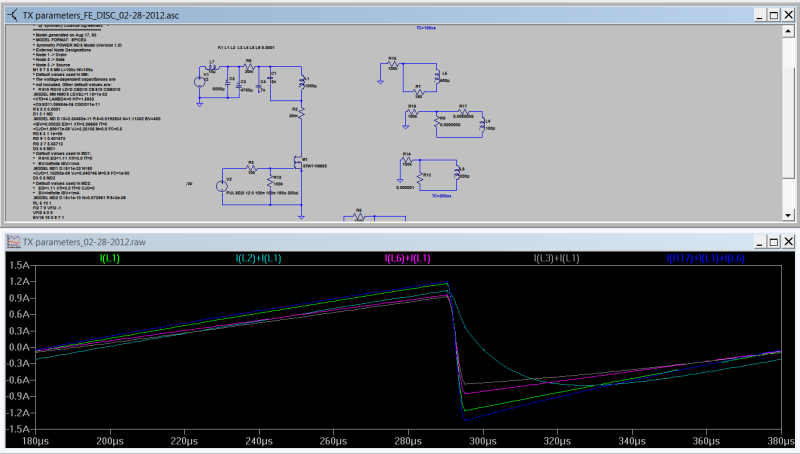800x454 pixels.
Task: Select the M1 MOSFET symbol in schematic
Action: 298,160
